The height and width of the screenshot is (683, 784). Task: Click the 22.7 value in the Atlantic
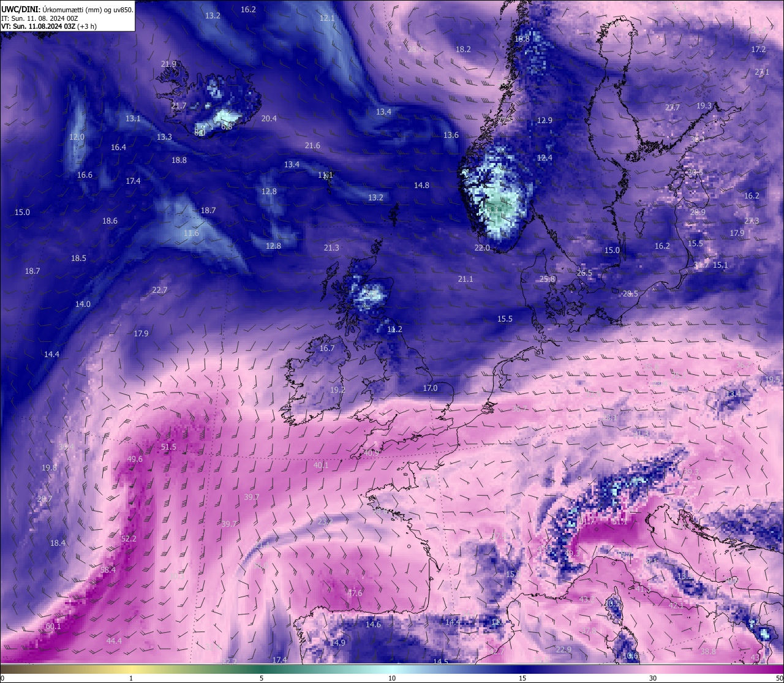coord(159,290)
